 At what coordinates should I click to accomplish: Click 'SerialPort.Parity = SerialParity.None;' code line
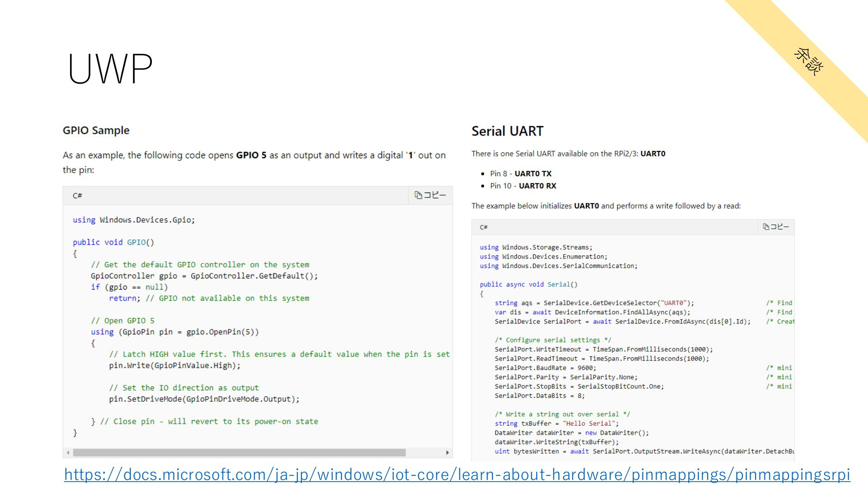566,377
